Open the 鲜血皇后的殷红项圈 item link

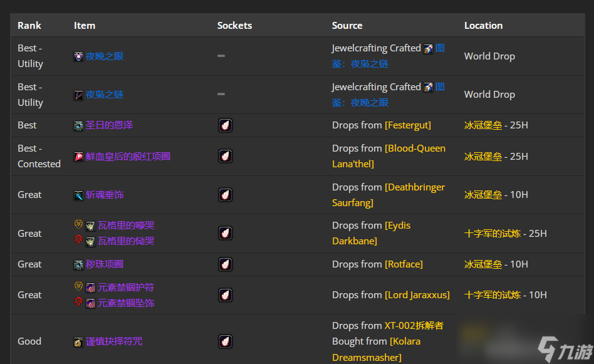[x=128, y=157]
